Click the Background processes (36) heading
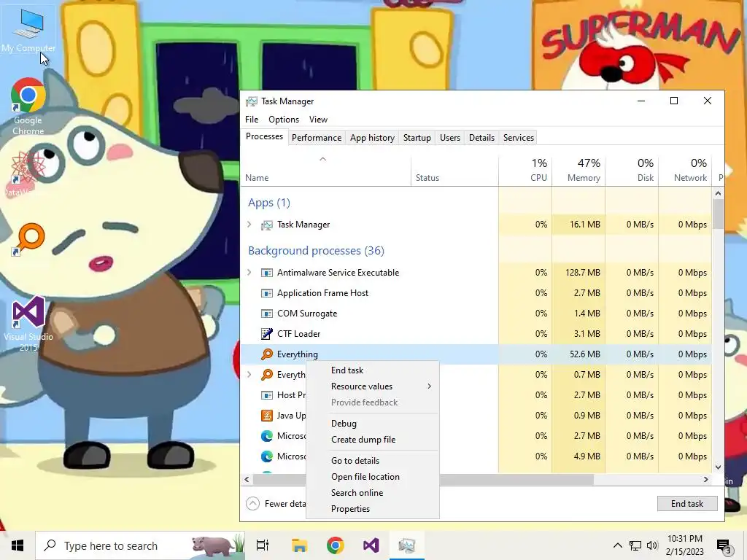This screenshot has height=560, width=747. (x=316, y=251)
